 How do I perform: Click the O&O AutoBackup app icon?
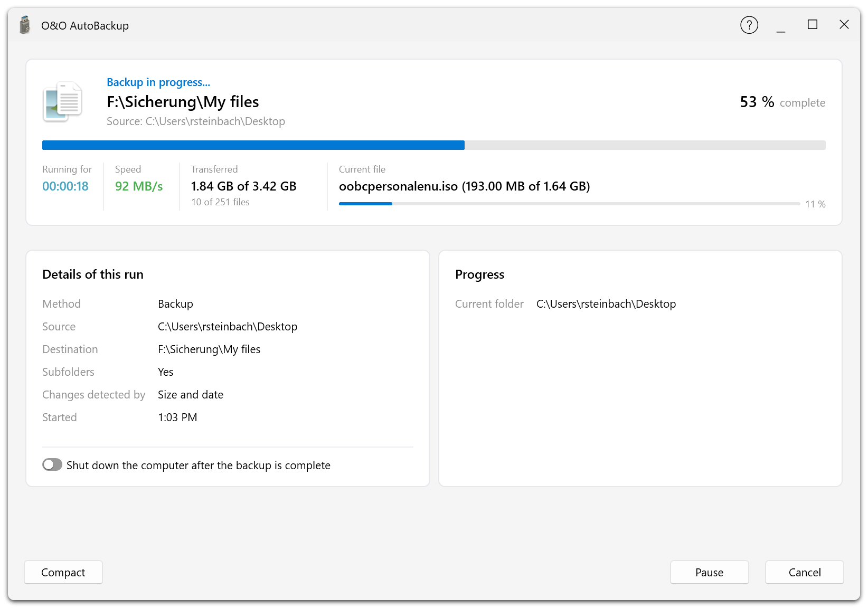point(25,25)
